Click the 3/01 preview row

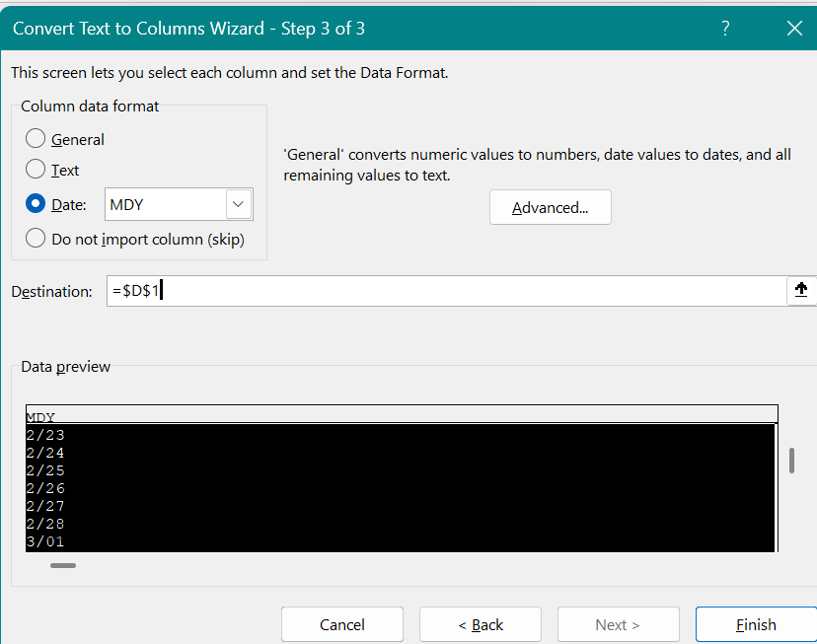401,541
